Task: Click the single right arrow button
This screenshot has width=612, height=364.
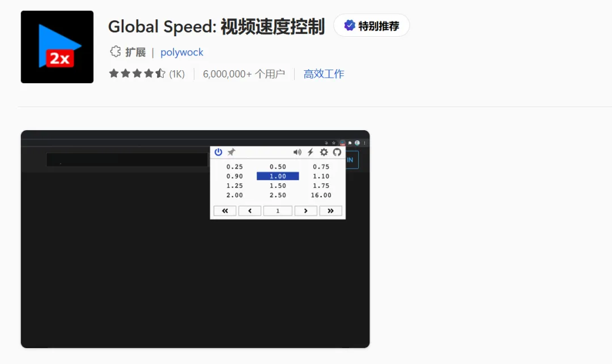Action: pyautogui.click(x=305, y=211)
